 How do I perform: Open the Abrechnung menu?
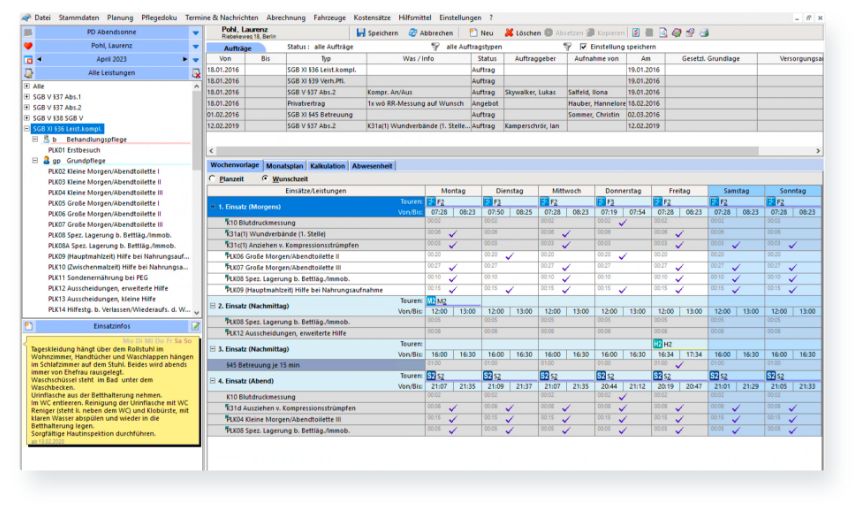[x=288, y=18]
